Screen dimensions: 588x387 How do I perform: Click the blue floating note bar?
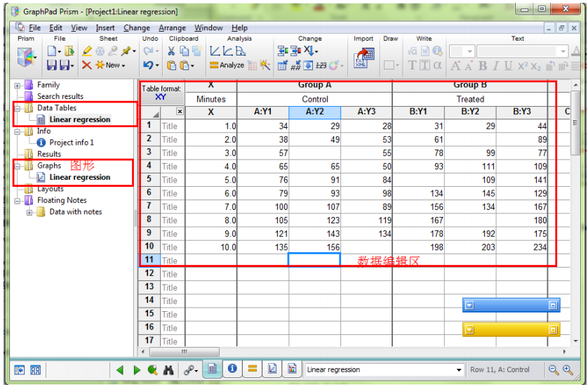point(511,305)
